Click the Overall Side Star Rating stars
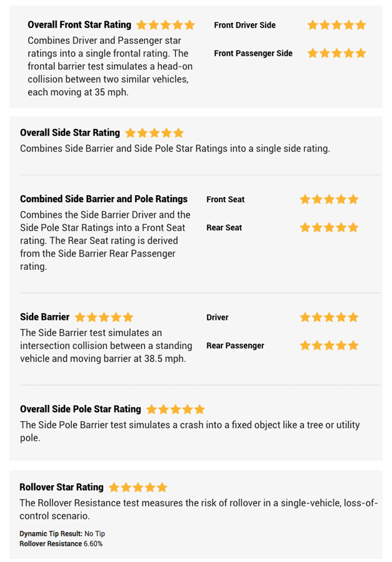This screenshot has width=392, height=562. [x=154, y=133]
